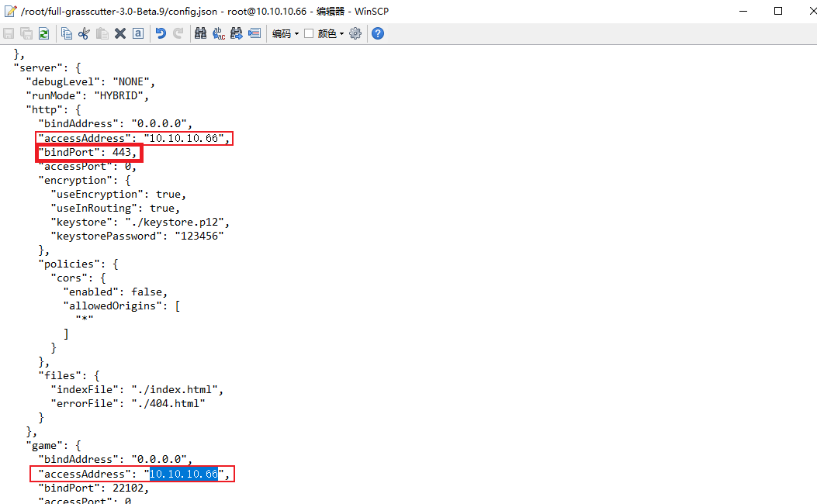Click the Delete X icon
This screenshot has width=817, height=504.
point(120,33)
